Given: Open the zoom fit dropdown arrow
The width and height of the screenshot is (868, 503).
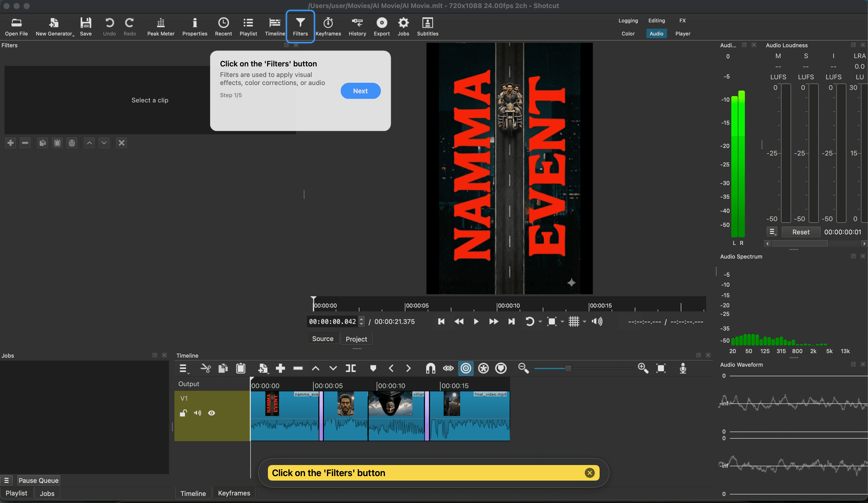Looking at the screenshot, I should point(562,322).
